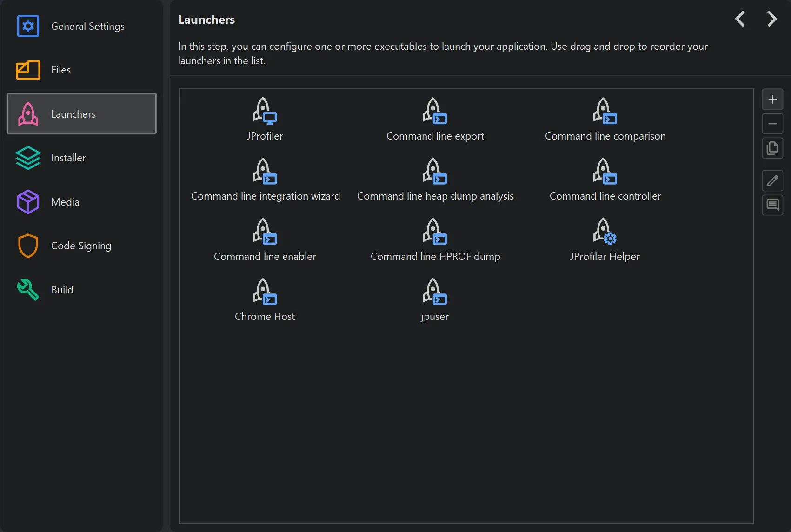Click the remove launcher minus button

(772, 124)
